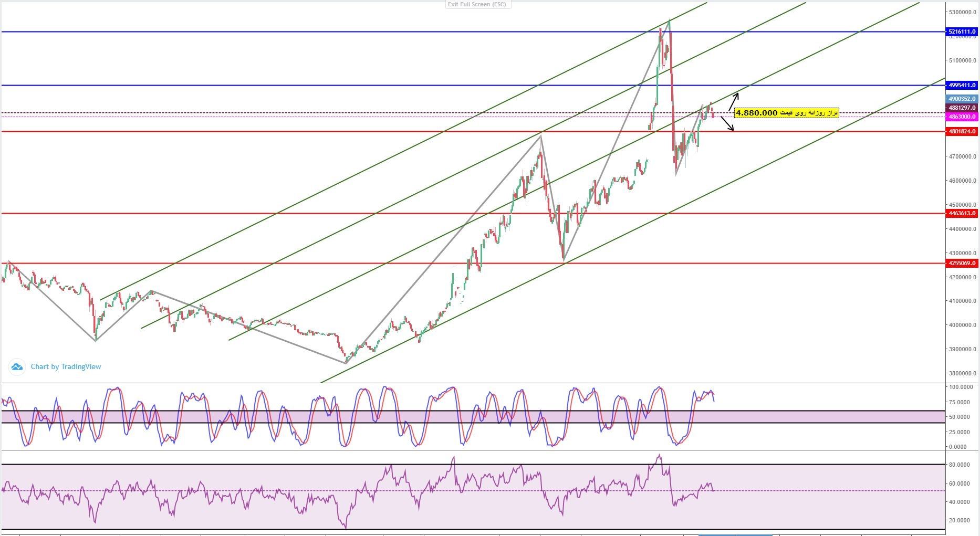Image resolution: width=980 pixels, height=536 pixels.
Task: Click the 100.000 label on stochastic scale
Action: pyautogui.click(x=962, y=387)
